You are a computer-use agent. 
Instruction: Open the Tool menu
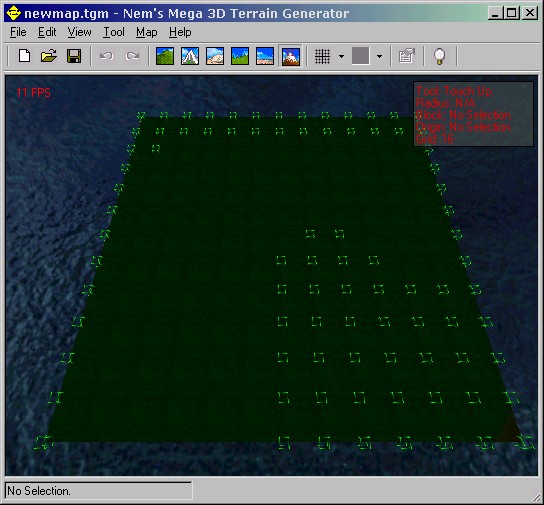coord(114,32)
